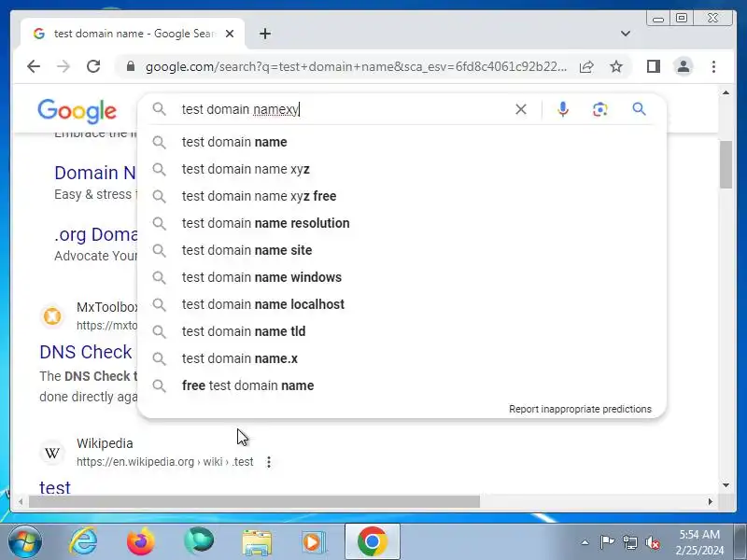Open the Windows Start button
The height and width of the screenshot is (560, 747).
pyautogui.click(x=25, y=541)
